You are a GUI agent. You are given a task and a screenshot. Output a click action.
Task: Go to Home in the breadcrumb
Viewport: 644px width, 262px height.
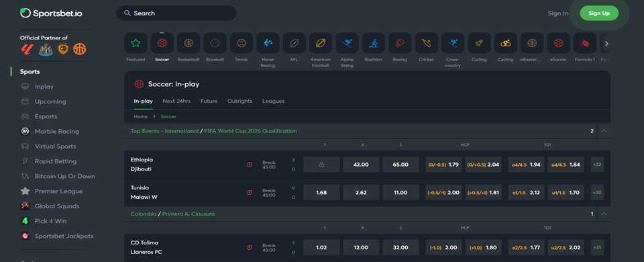(x=140, y=117)
